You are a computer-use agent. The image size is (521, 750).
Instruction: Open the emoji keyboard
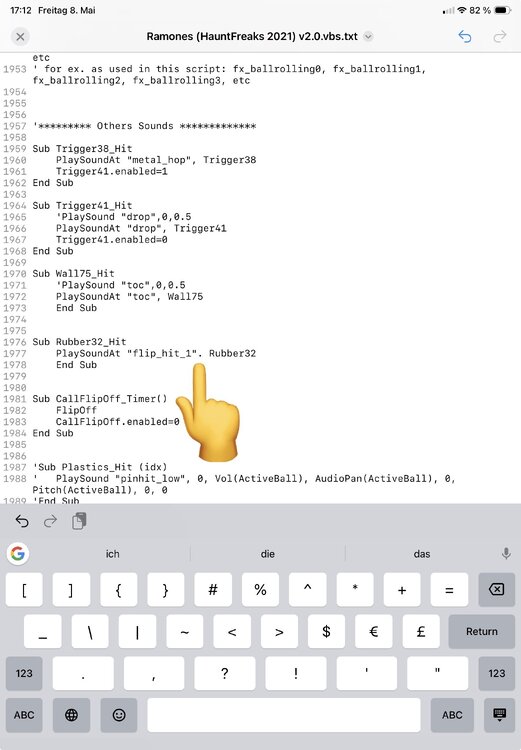pos(119,715)
